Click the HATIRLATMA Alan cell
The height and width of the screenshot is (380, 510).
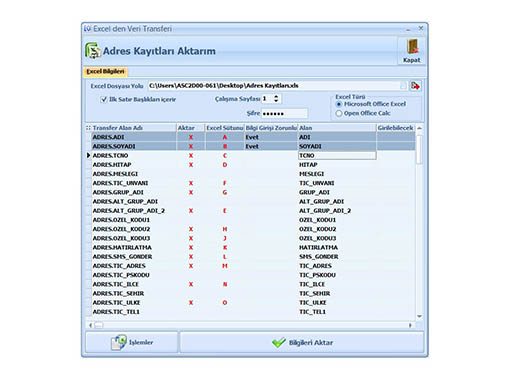(337, 247)
